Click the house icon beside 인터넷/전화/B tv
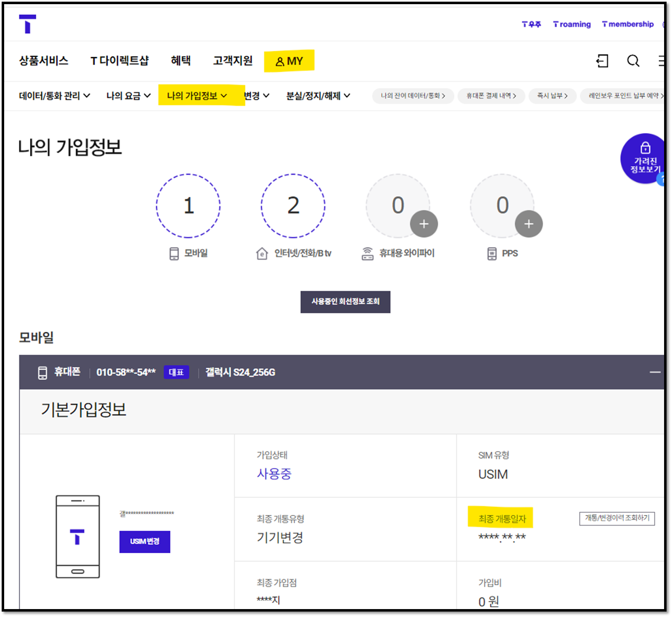This screenshot has height=617, width=672. tap(262, 253)
